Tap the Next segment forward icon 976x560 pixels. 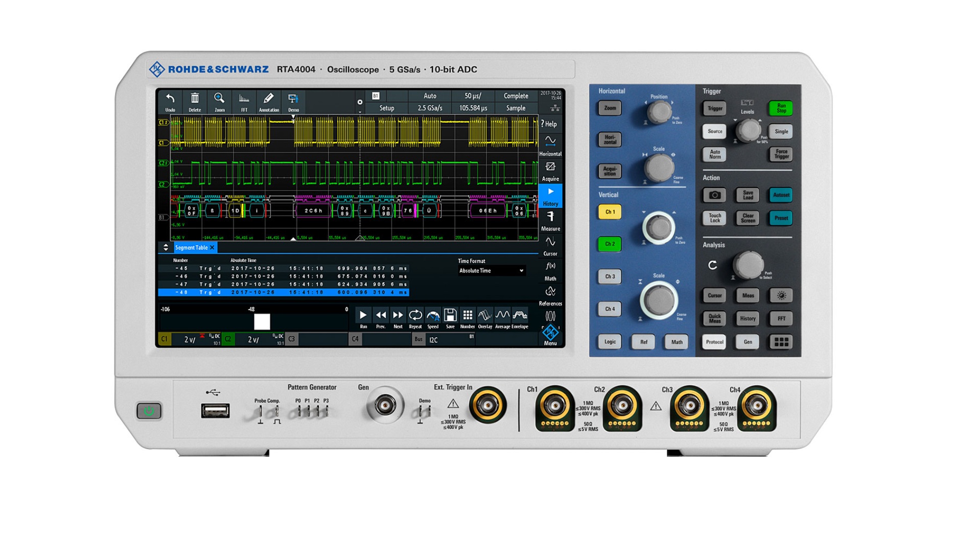pos(398,318)
